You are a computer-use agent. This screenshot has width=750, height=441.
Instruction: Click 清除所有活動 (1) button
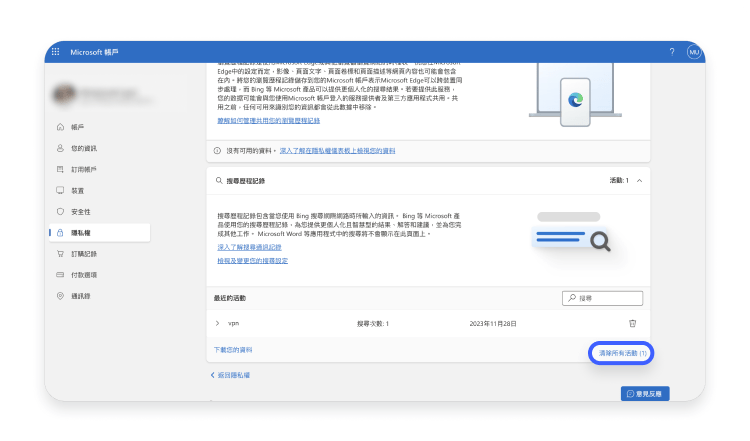click(x=622, y=353)
